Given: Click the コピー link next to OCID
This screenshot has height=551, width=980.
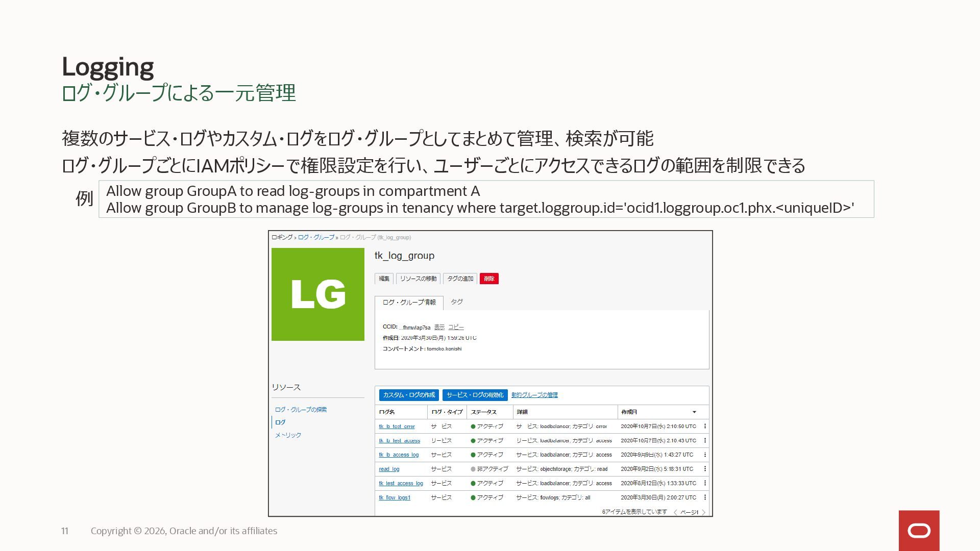Looking at the screenshot, I should [x=456, y=328].
